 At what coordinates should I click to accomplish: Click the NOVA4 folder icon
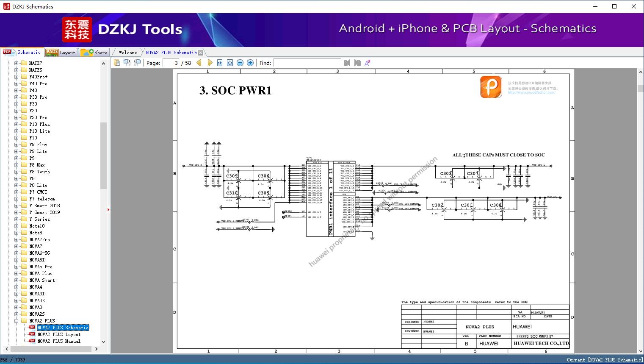pos(24,287)
